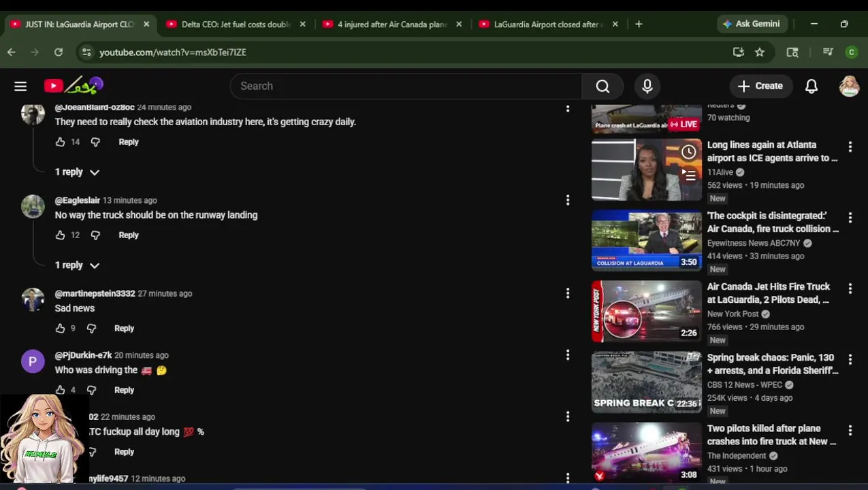
Task: Like JoeanBlaird's comment
Action: (60, 142)
